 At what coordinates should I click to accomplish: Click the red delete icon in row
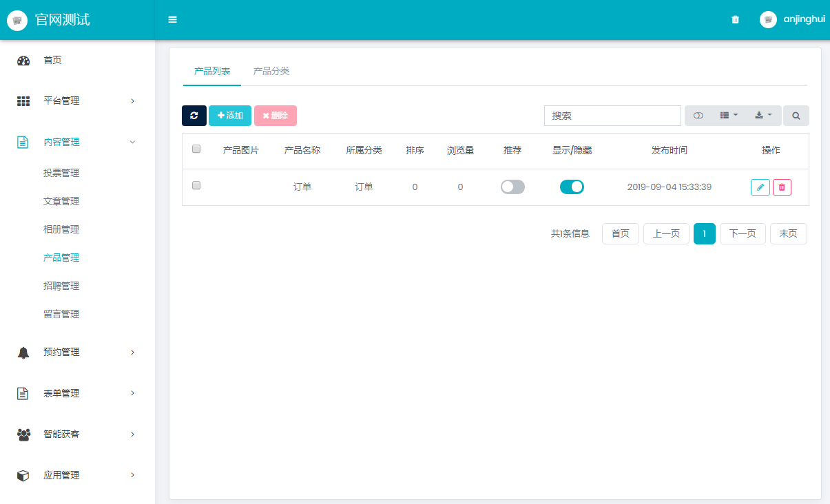[x=782, y=187]
